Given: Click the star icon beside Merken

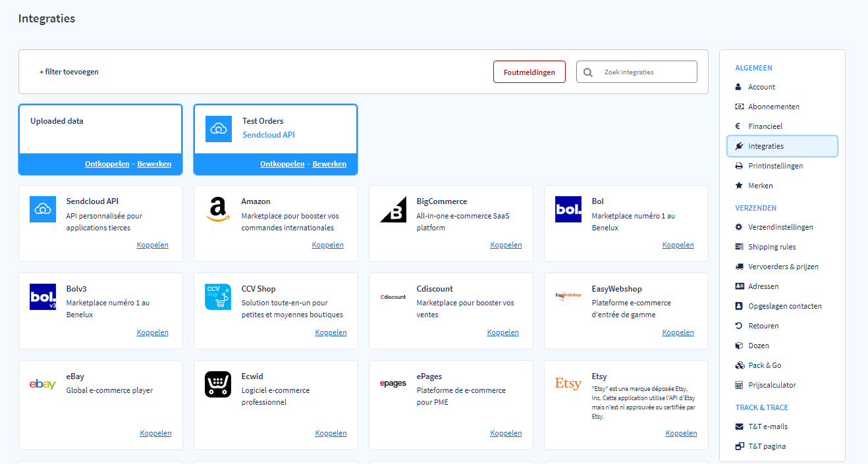Looking at the screenshot, I should click(x=739, y=186).
